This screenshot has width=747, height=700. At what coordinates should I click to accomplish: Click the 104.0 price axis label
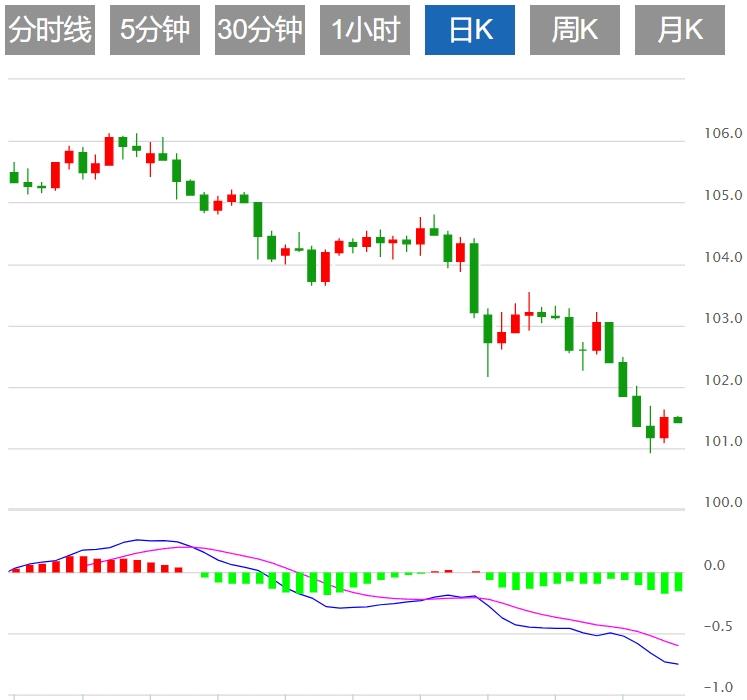pos(723,258)
